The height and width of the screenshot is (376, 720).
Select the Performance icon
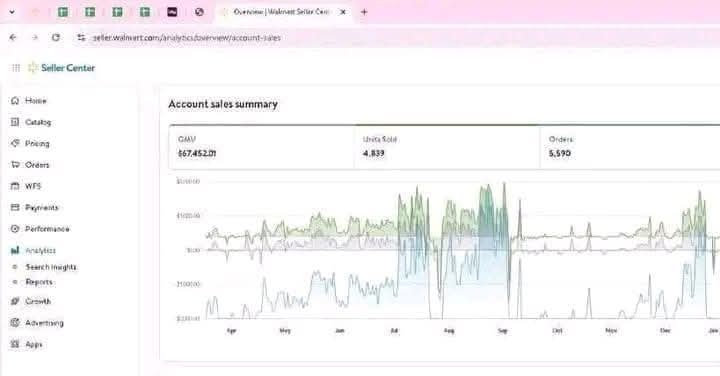tap(15, 229)
